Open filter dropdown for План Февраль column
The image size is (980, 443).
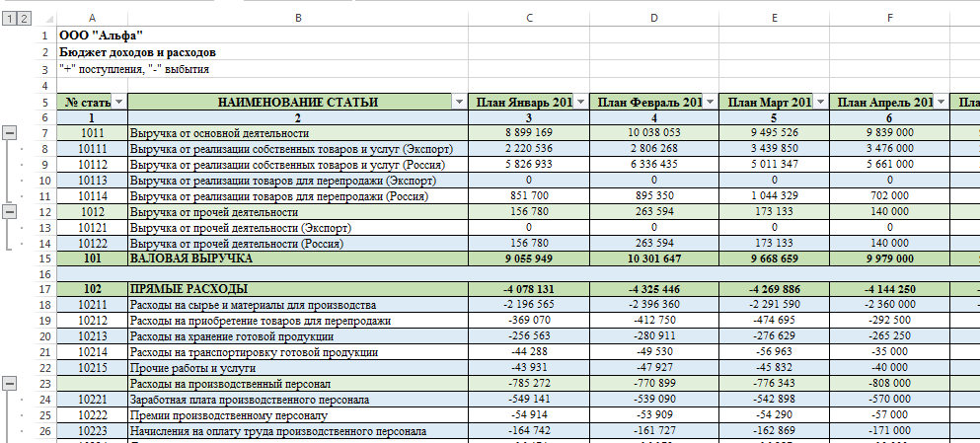pos(711,102)
